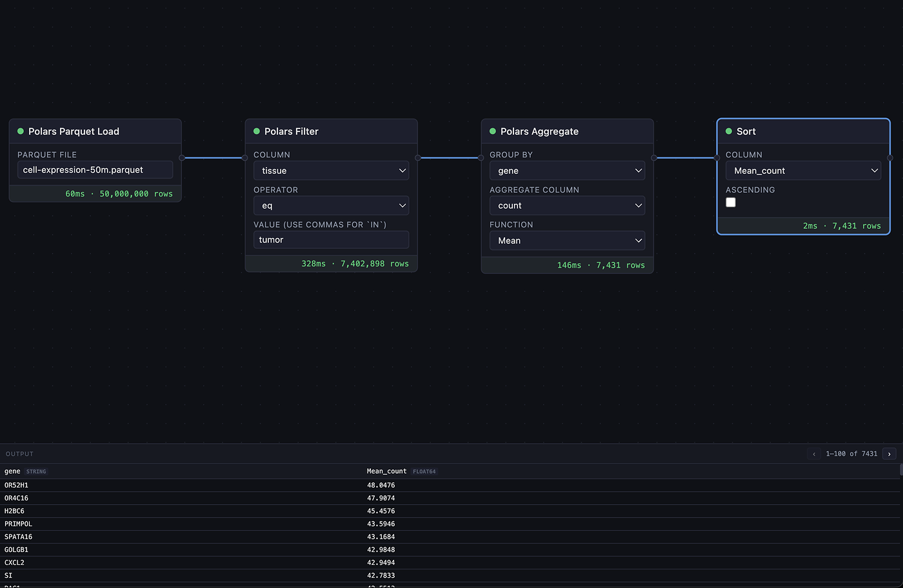Click the 43.5946 value cell
903x588 pixels.
click(x=381, y=524)
